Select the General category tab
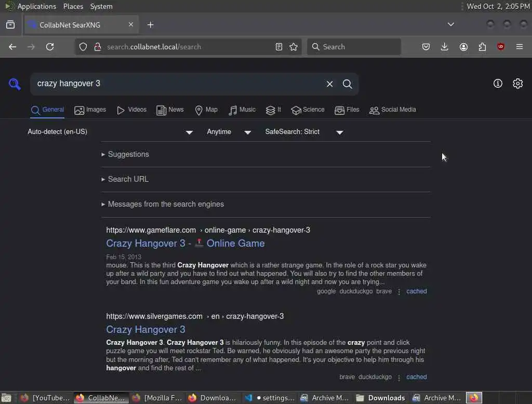The height and width of the screenshot is (404, 532). [47, 110]
